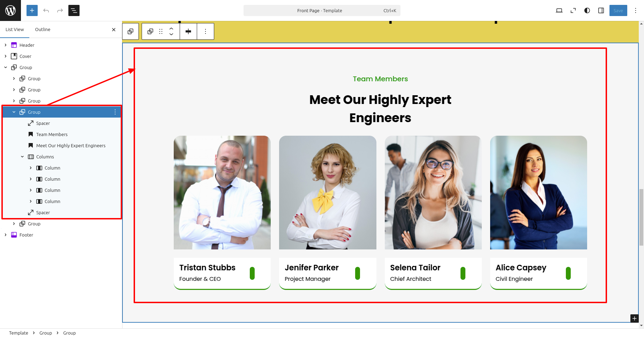Screen dimensions: 644x337
Task: Click Template in the breadcrumb
Action: pos(18,333)
